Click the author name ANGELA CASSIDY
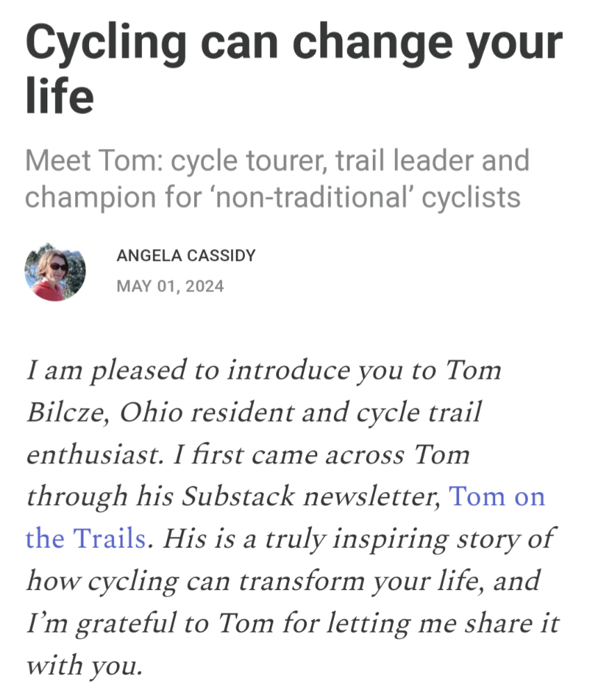Screen dimensions: 601x700 (x=186, y=255)
